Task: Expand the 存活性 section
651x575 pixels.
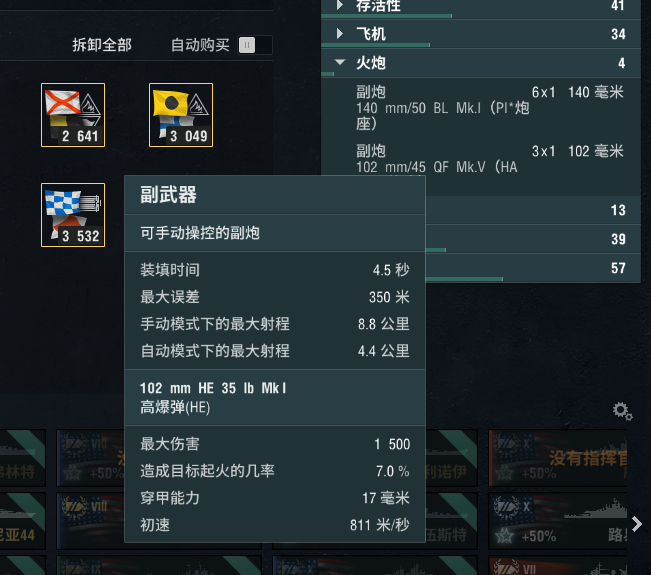Action: pyautogui.click(x=481, y=7)
